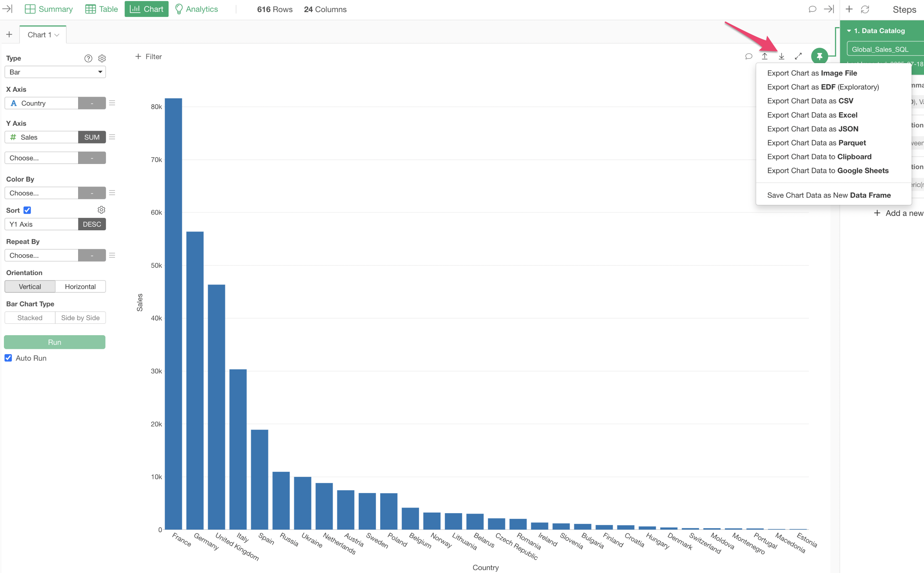Add a step with plus icon
This screenshot has height=573, width=924.
coord(849,9)
